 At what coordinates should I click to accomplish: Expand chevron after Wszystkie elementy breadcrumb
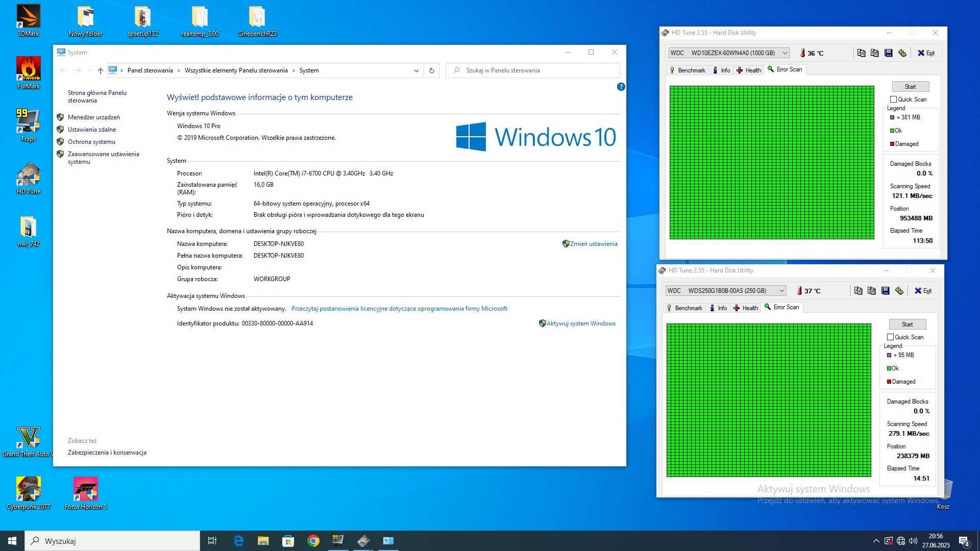click(x=293, y=70)
